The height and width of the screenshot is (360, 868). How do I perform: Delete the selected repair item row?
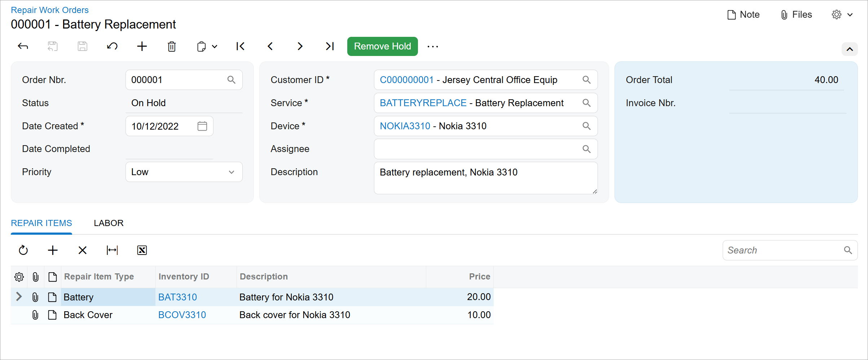click(83, 250)
